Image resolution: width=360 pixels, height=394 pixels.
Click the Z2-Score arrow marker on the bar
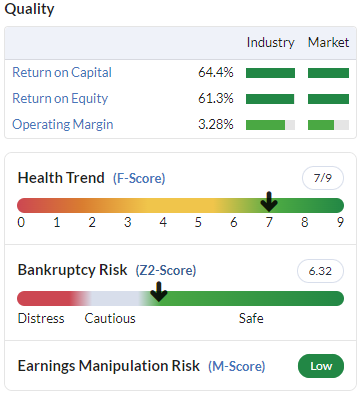159,292
